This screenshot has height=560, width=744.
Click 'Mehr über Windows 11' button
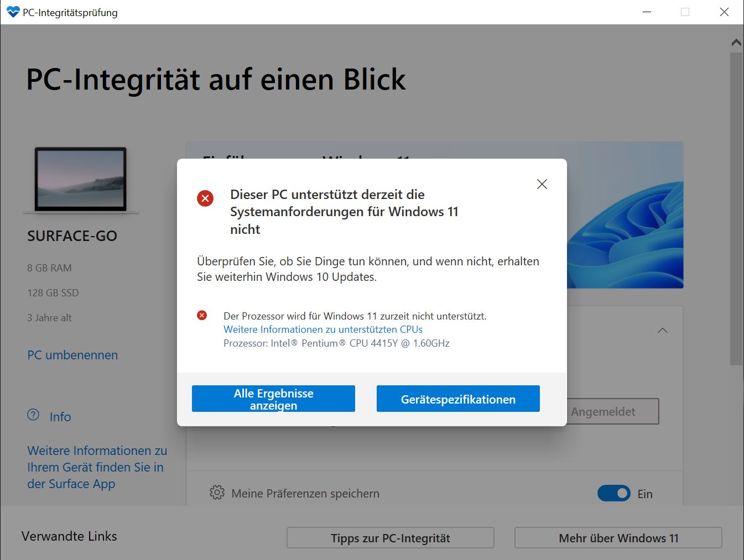click(618, 538)
